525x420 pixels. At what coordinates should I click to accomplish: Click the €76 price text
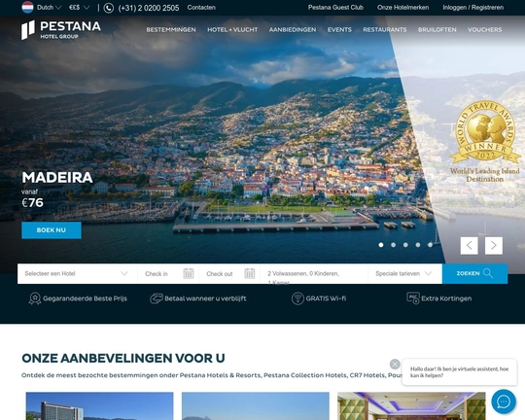[32, 202]
